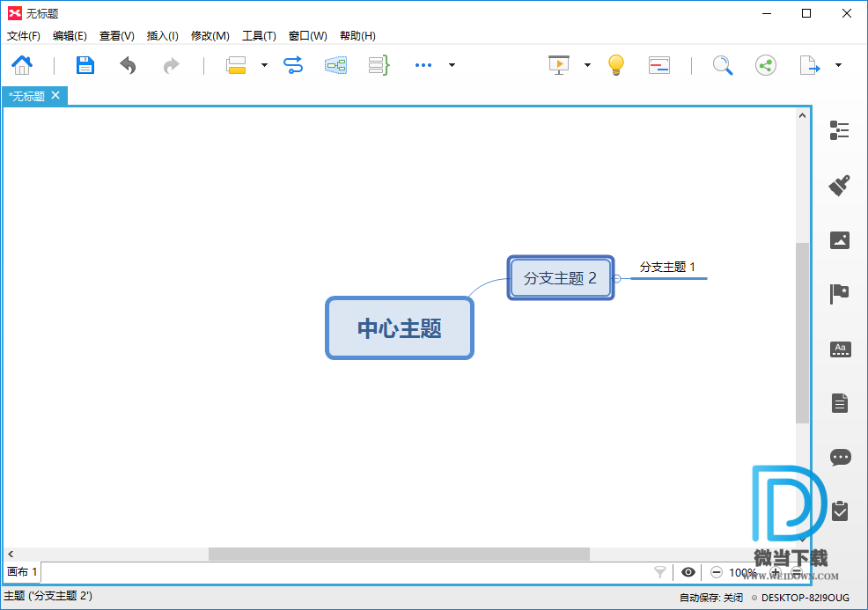Click the Home icon in toolbar
The height and width of the screenshot is (610, 868).
pyautogui.click(x=22, y=65)
